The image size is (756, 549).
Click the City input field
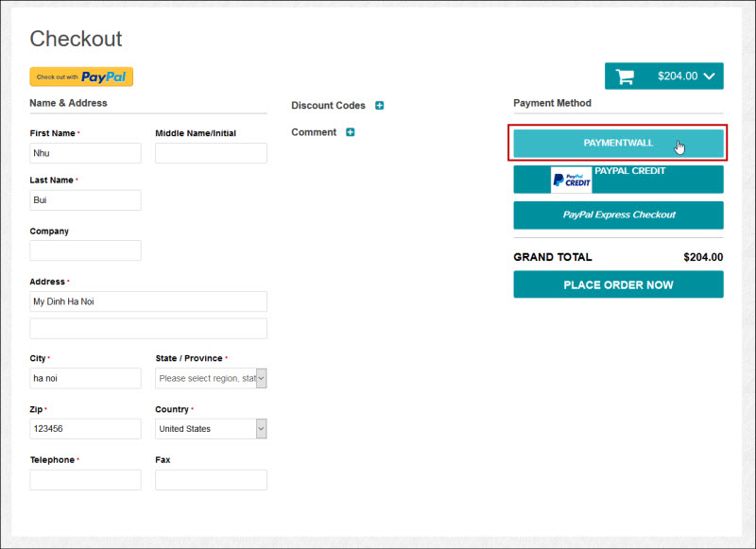(x=85, y=378)
